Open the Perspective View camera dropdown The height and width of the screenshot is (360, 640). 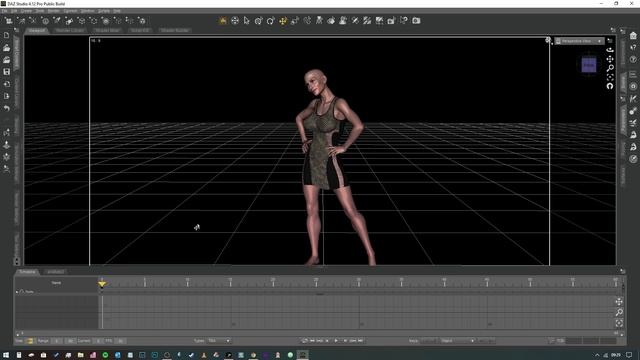(578, 41)
